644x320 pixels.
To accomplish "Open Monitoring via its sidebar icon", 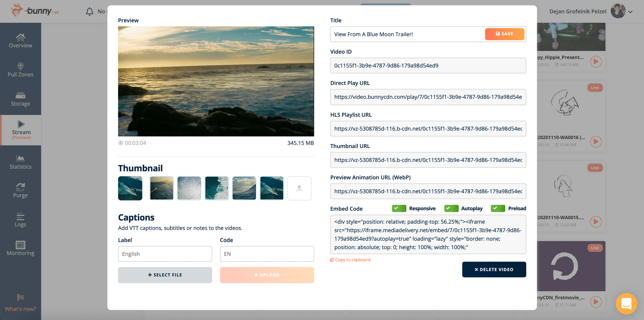I will click(20, 247).
